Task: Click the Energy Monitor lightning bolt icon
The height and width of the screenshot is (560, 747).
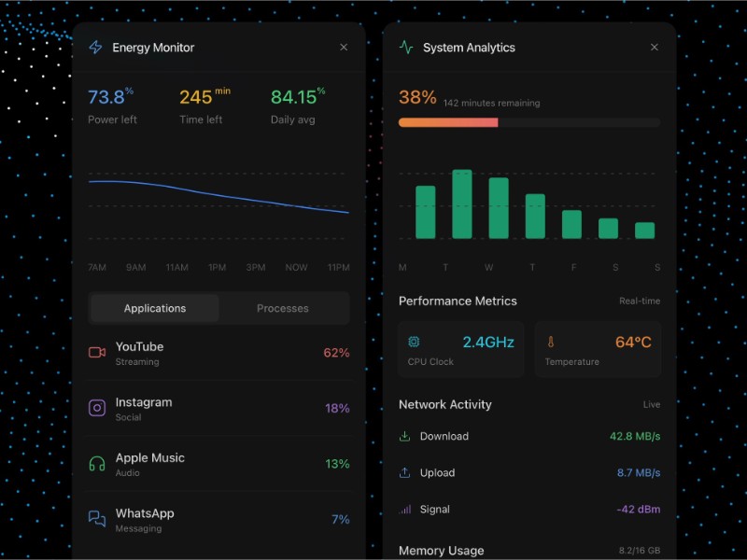Action: pos(94,47)
